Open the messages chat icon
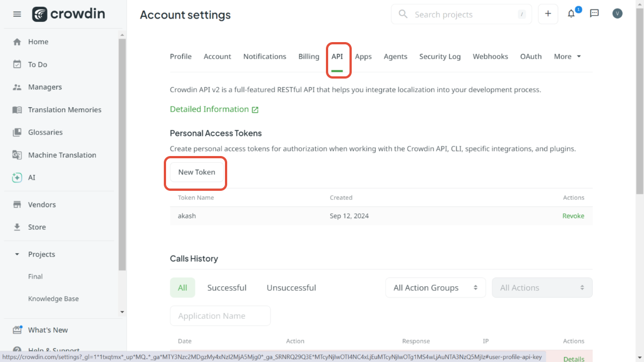 594,14
